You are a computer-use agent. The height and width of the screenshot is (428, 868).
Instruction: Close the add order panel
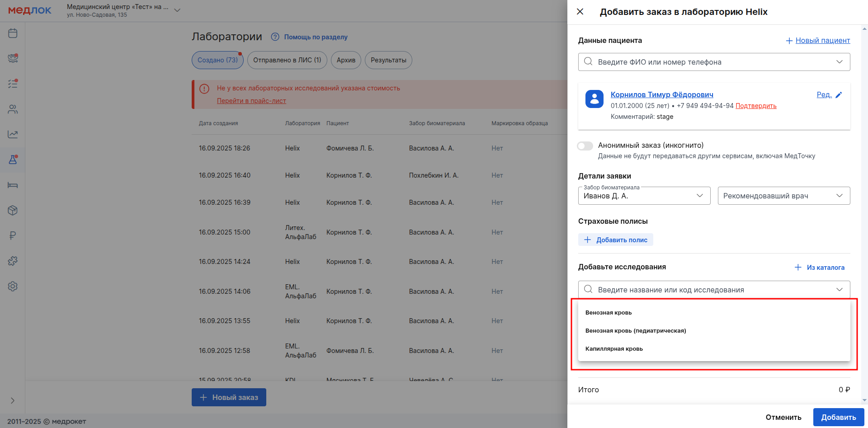[x=580, y=12]
